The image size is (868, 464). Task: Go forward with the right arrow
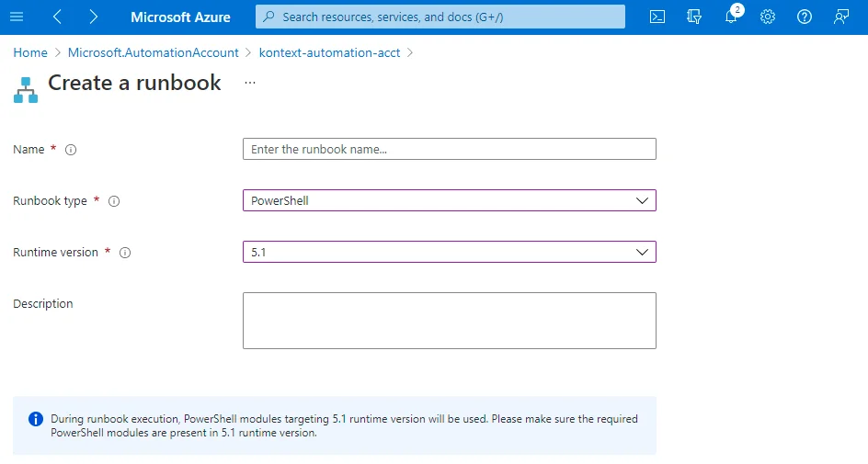[x=94, y=17]
